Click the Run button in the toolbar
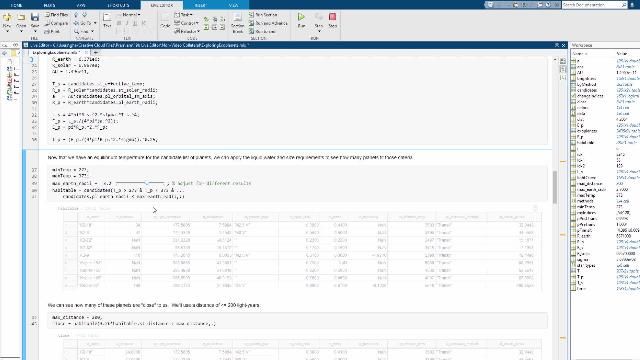Viewport: 640px width, 360px height. [x=301, y=20]
